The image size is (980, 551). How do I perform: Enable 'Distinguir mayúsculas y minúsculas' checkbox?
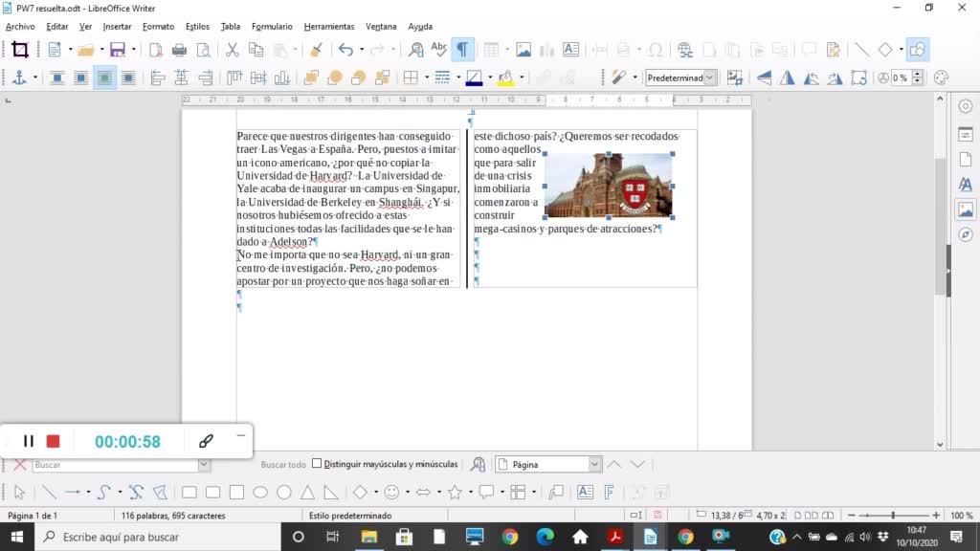(x=317, y=464)
